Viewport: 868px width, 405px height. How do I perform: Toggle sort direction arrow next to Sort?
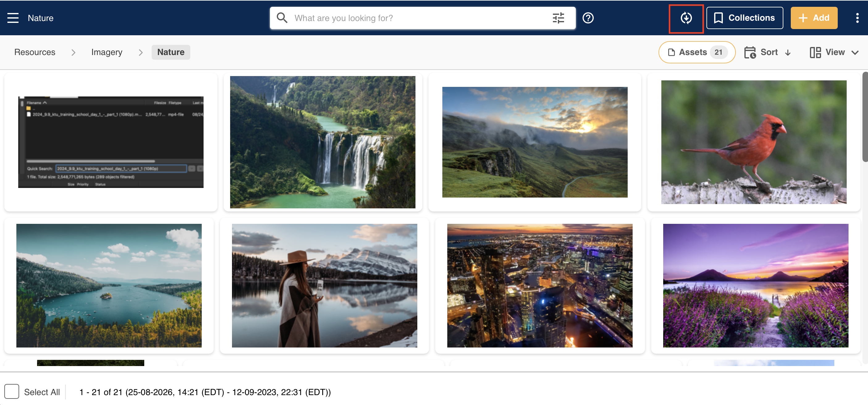click(788, 53)
